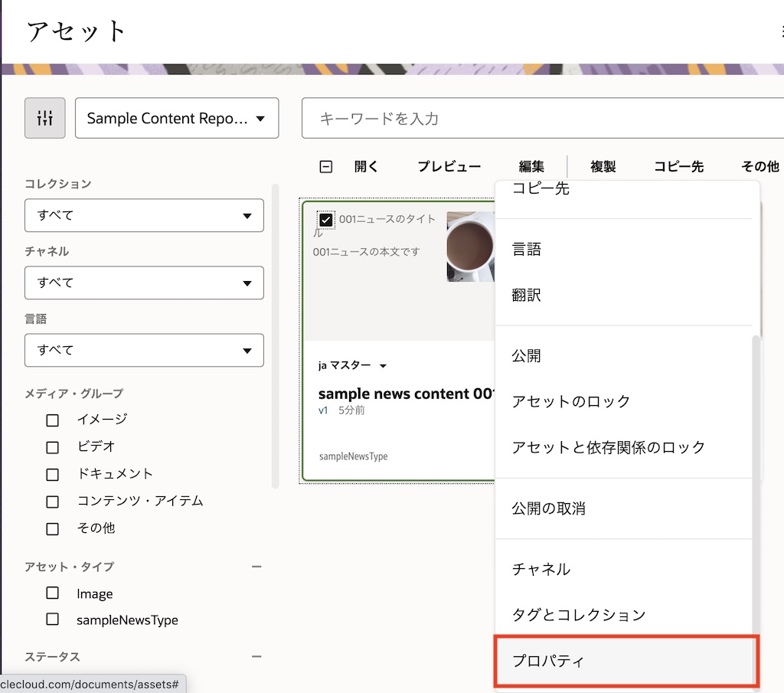Open the コレクション すべて dropdown

point(144,215)
